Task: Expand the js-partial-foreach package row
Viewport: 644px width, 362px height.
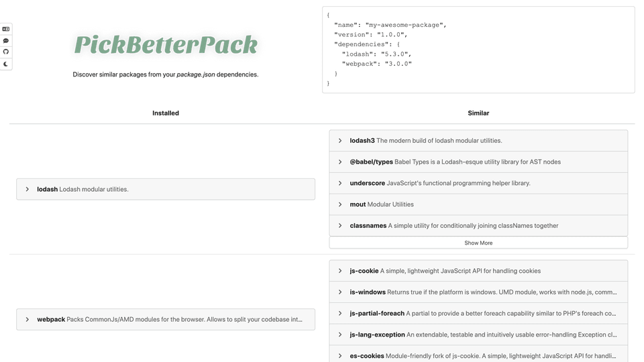Action: 478,314
